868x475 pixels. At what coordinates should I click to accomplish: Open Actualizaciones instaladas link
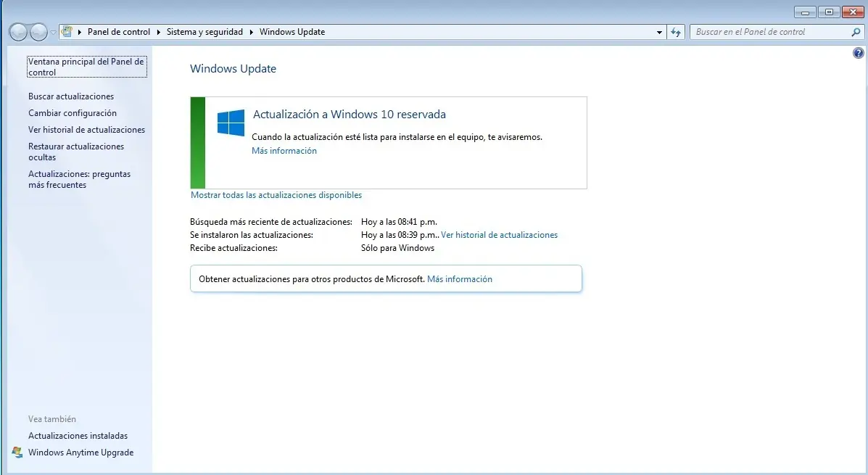click(78, 436)
